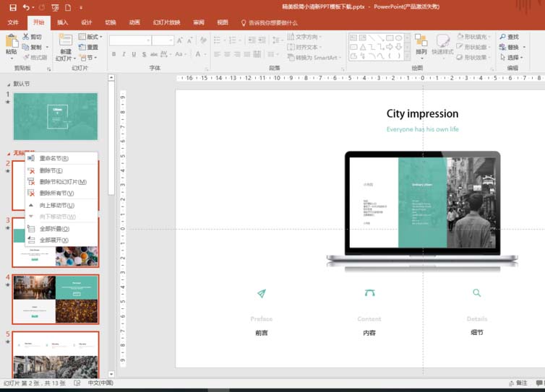Switch to the Slide Show (幻灯片放映) tab
This screenshot has height=392, width=545.
[x=166, y=22]
